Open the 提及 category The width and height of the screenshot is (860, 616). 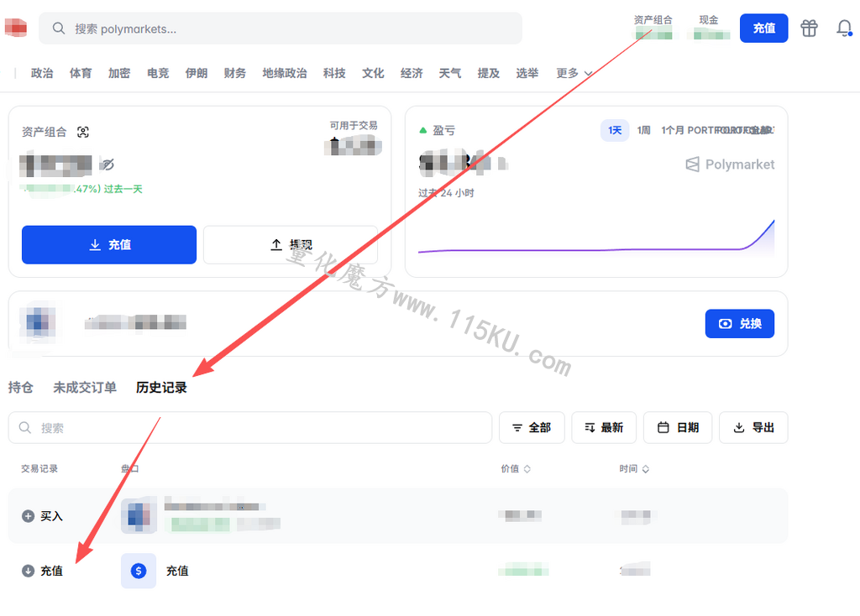click(x=489, y=74)
